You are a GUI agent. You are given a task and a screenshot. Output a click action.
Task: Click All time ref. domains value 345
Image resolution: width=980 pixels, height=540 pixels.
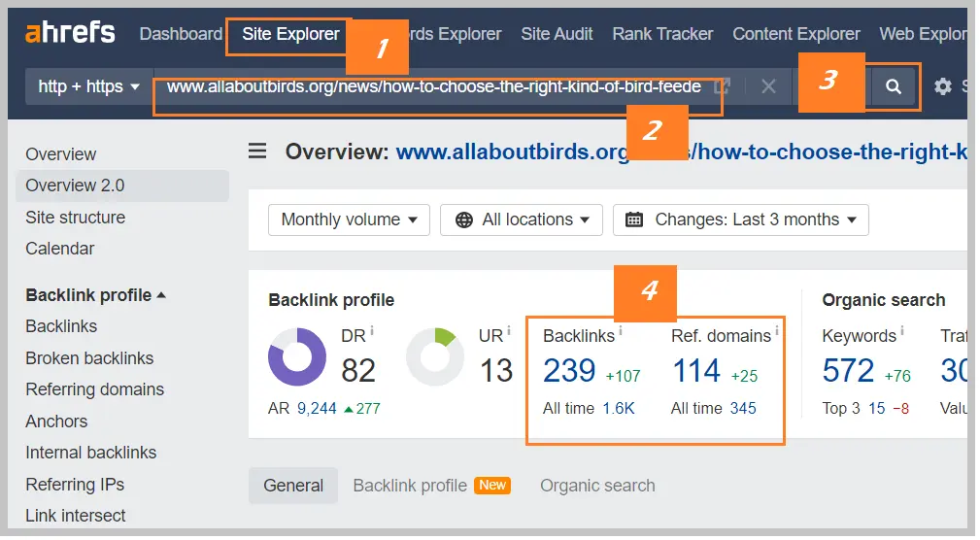coord(743,409)
